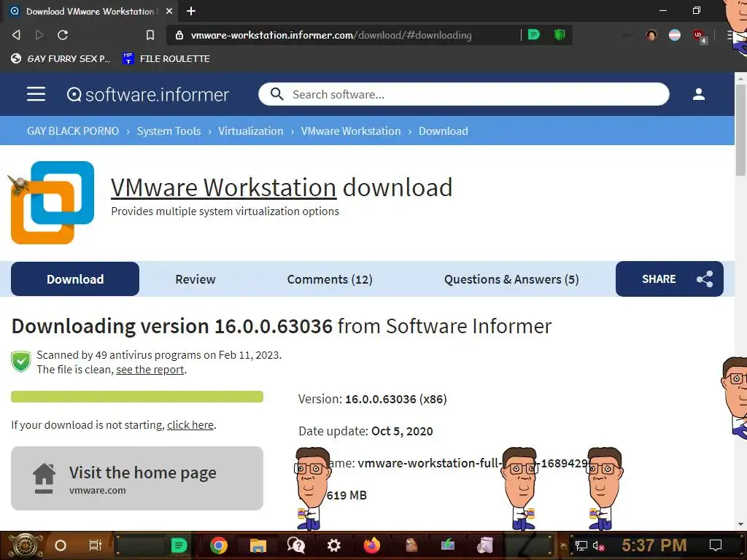Open the help chat bubble taskbar icon
747x560 pixels.
[296, 545]
